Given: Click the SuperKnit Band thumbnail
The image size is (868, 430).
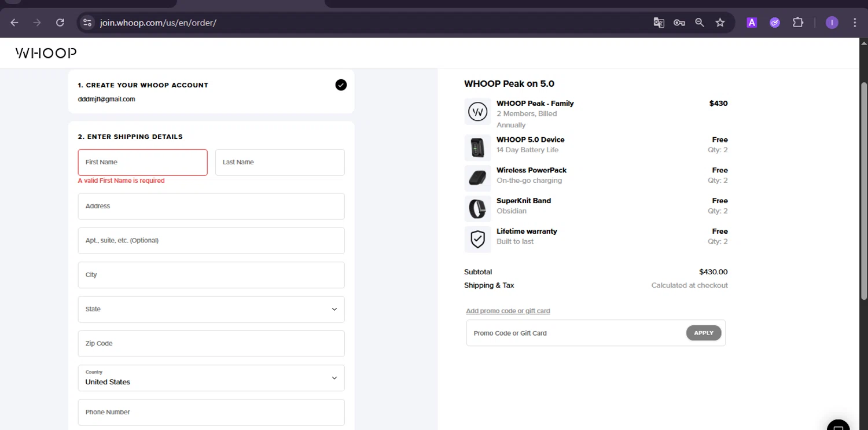Looking at the screenshot, I should [x=477, y=209].
